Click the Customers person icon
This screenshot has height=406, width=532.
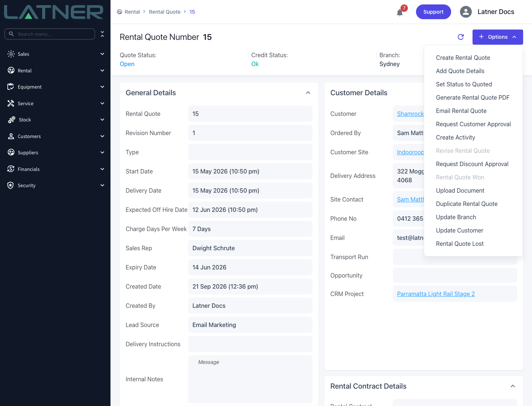click(11, 136)
